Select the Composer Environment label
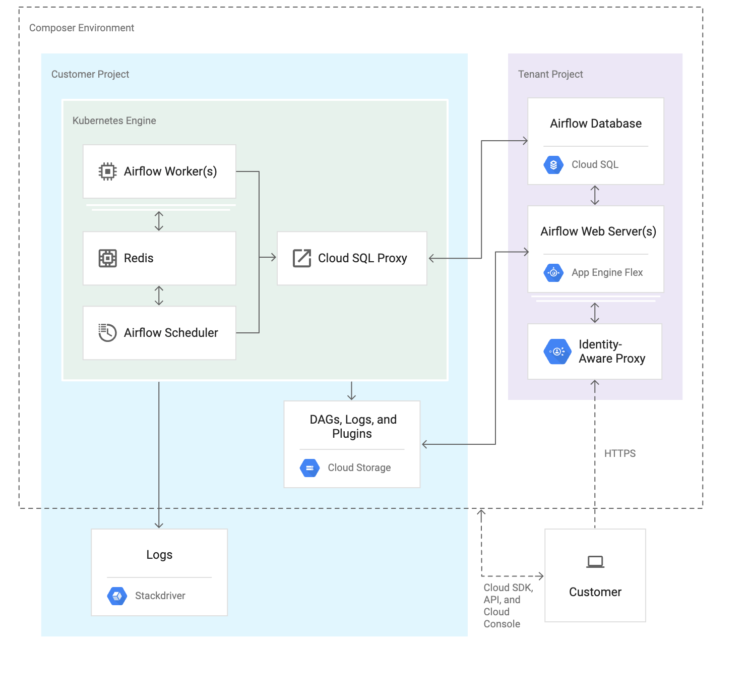Screen dimensions: 751x700 coord(82,28)
